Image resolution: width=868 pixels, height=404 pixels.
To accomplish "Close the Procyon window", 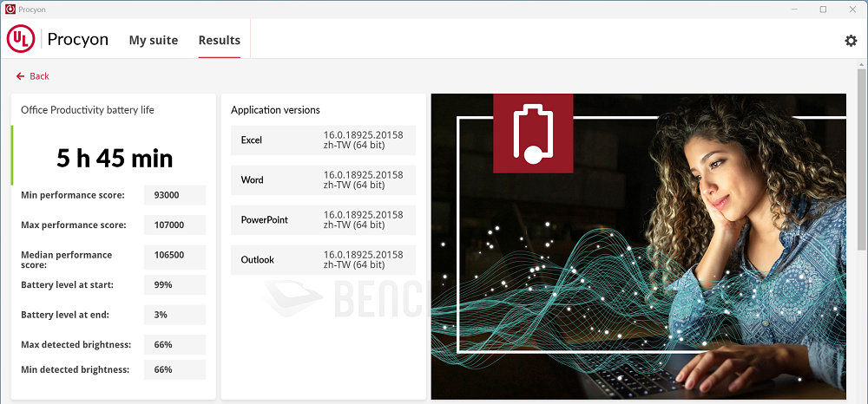I will pyautogui.click(x=852, y=9).
